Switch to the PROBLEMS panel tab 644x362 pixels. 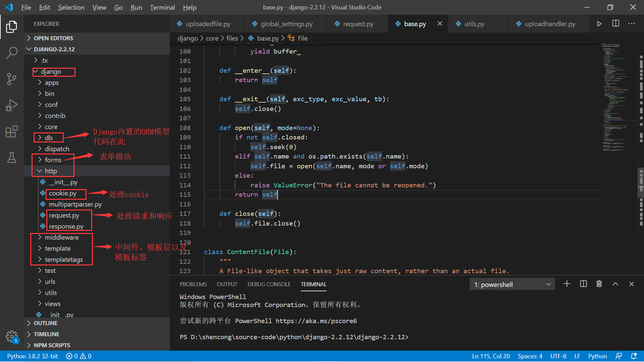193,284
